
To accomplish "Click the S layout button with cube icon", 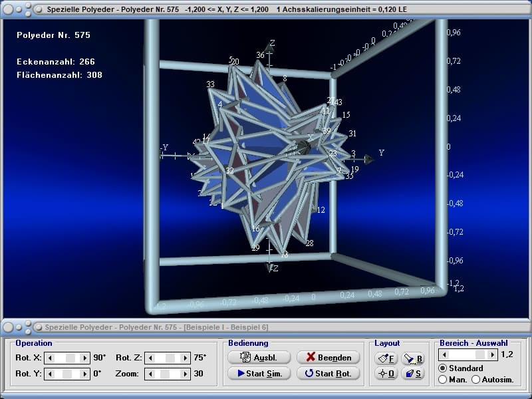I will tap(413, 374).
